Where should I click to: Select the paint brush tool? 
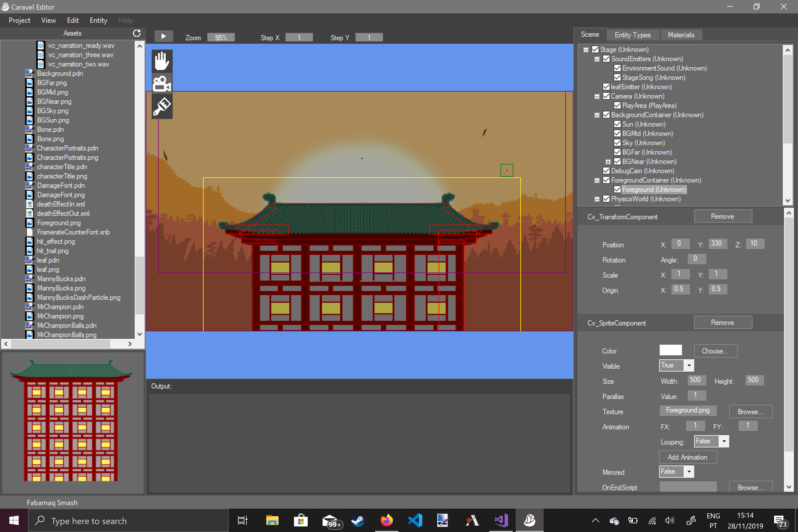pyautogui.click(x=162, y=107)
